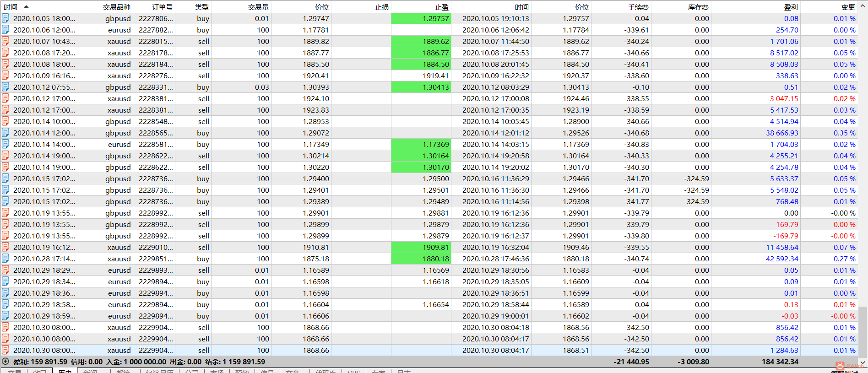
Task: Click the profit value 11 458.64
Action: coord(782,247)
